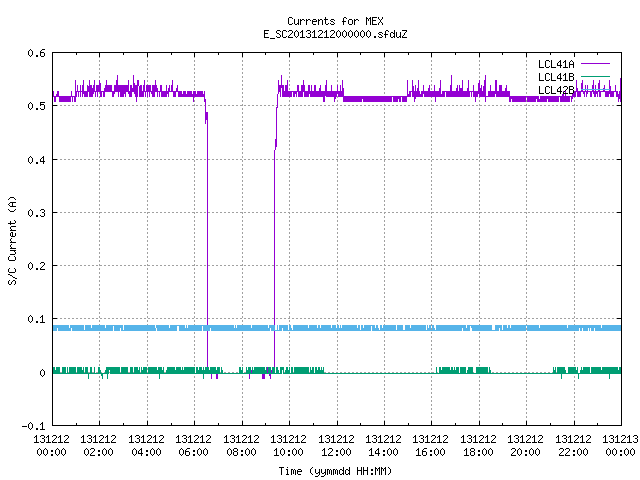Click the x-axis tick label 131212 04:00
The height and width of the screenshot is (480, 640).
(x=146, y=446)
